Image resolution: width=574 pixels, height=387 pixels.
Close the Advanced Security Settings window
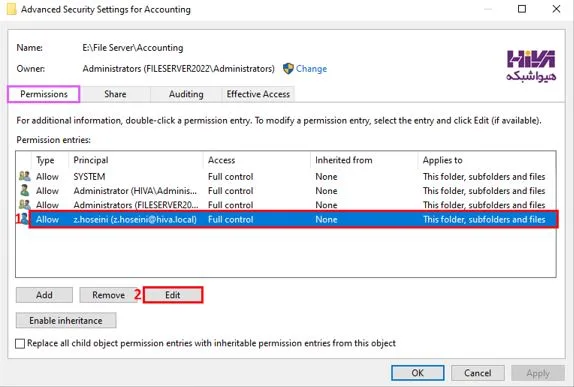coord(556,9)
